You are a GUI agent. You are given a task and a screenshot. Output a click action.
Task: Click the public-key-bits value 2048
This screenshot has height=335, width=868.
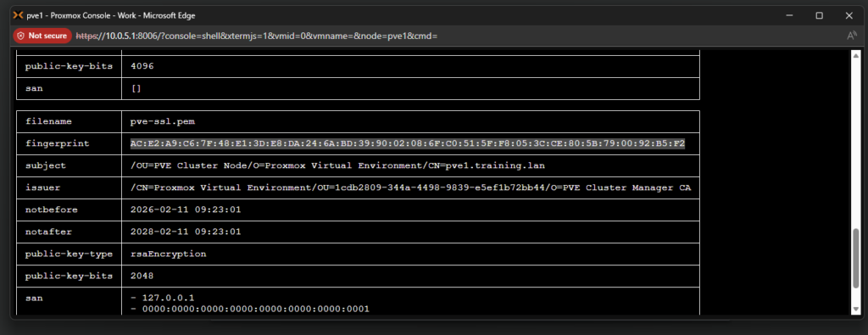pos(142,276)
